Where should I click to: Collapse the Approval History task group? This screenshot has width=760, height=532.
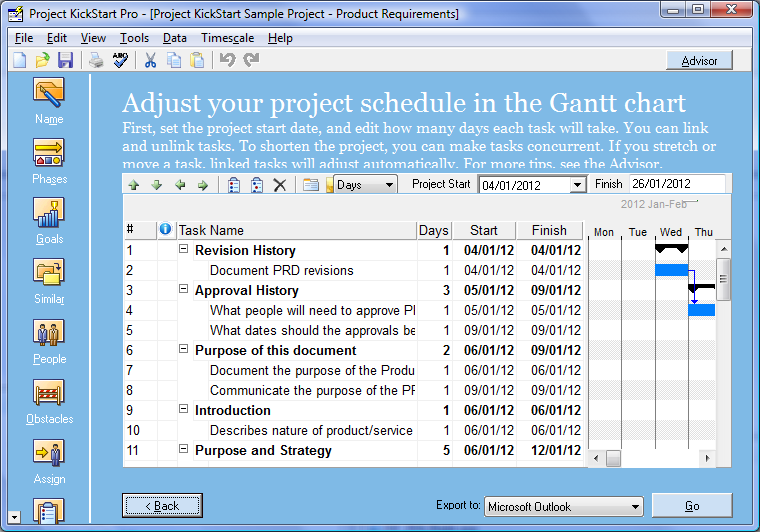point(184,289)
